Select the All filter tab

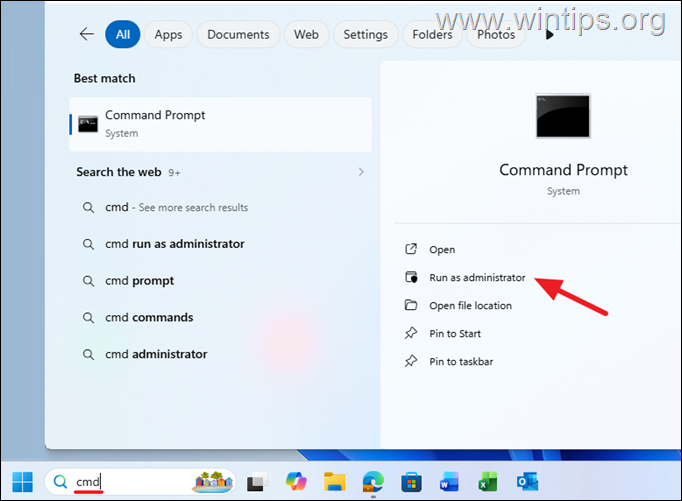point(123,34)
